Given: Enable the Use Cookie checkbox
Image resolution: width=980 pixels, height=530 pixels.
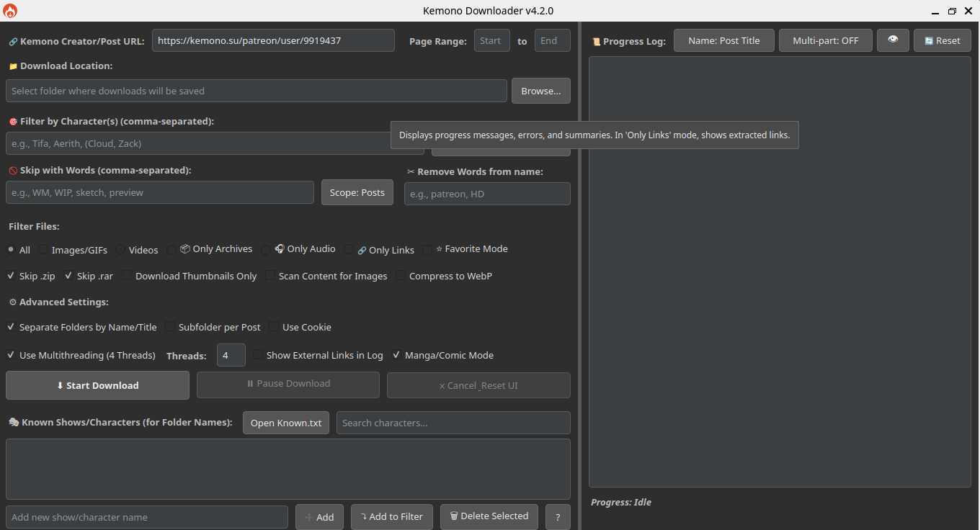Looking at the screenshot, I should 274,327.
